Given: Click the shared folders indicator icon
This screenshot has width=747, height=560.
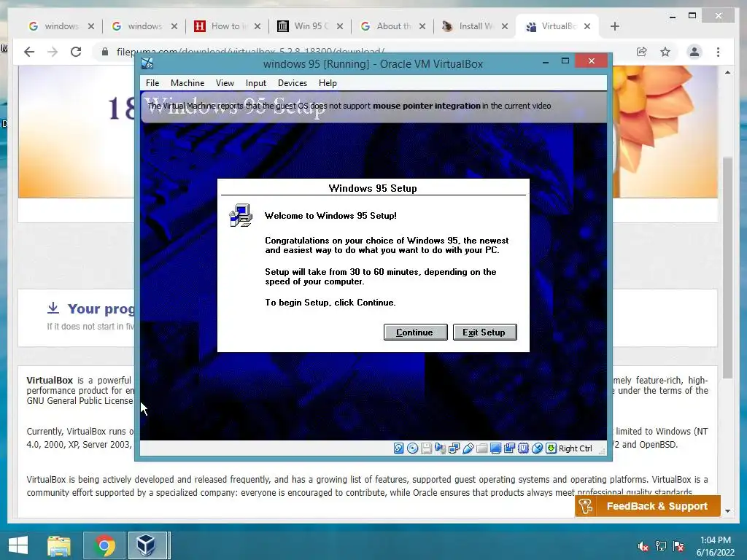Looking at the screenshot, I should click(481, 448).
